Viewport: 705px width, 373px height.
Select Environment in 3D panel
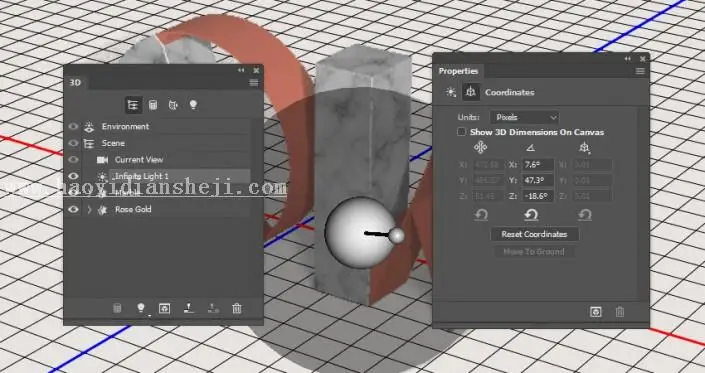click(125, 127)
